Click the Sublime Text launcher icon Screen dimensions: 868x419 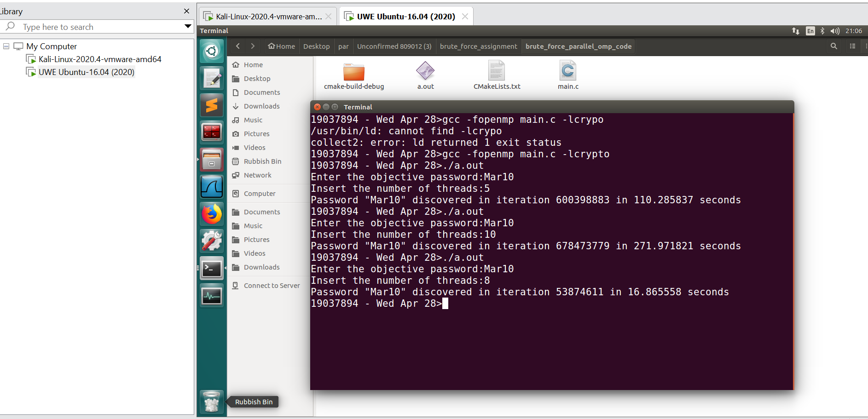[212, 105]
